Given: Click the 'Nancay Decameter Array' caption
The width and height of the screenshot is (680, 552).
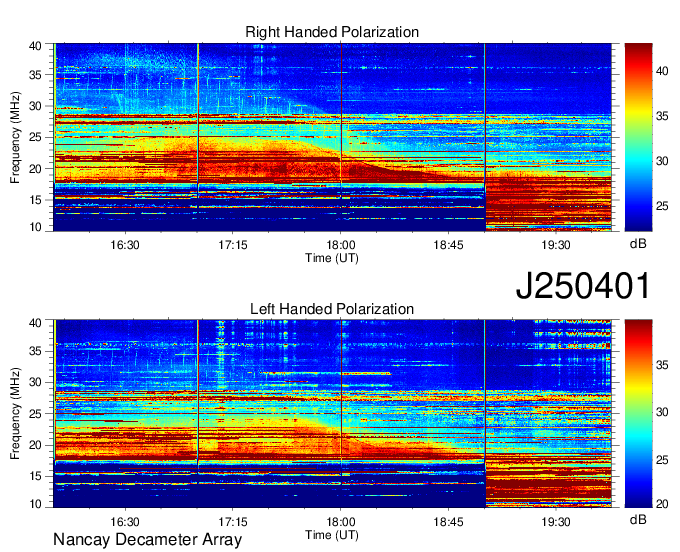Looking at the screenshot, I should pyautogui.click(x=147, y=540).
